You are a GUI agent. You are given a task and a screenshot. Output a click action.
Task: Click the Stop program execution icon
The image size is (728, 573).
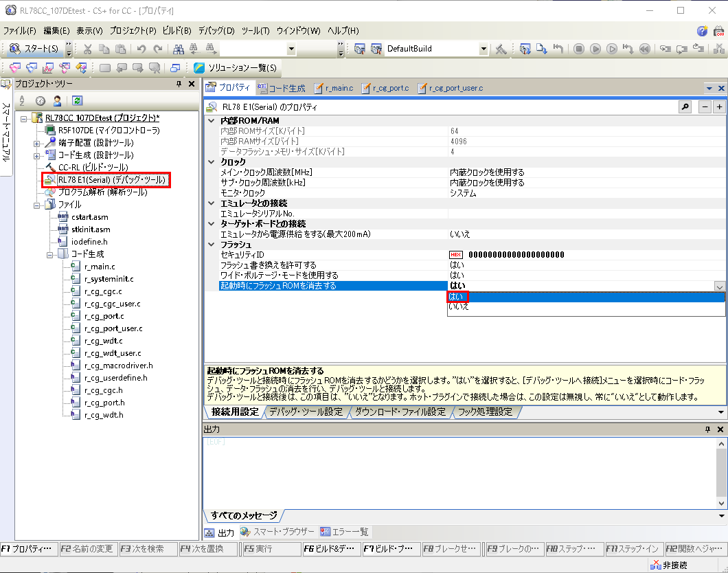[x=578, y=49]
